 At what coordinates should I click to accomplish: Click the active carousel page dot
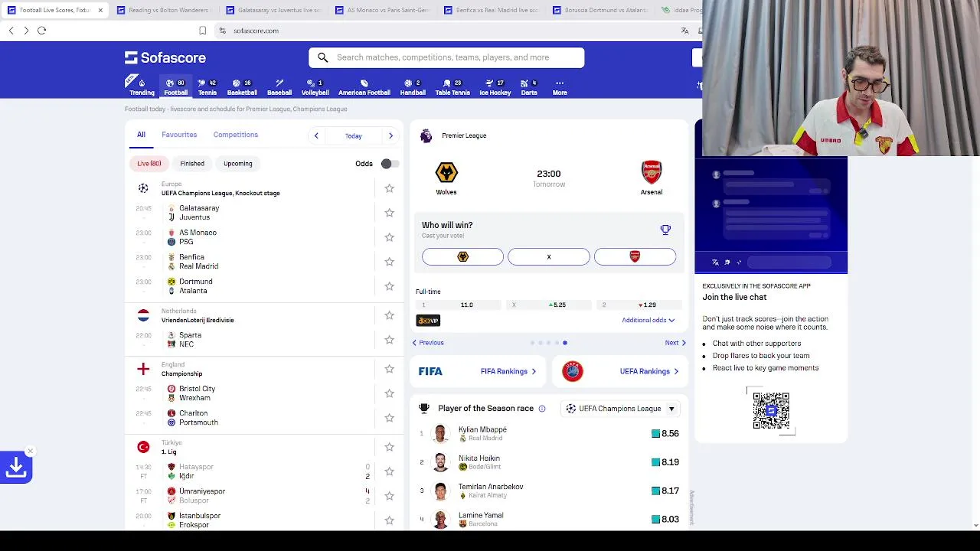(565, 343)
